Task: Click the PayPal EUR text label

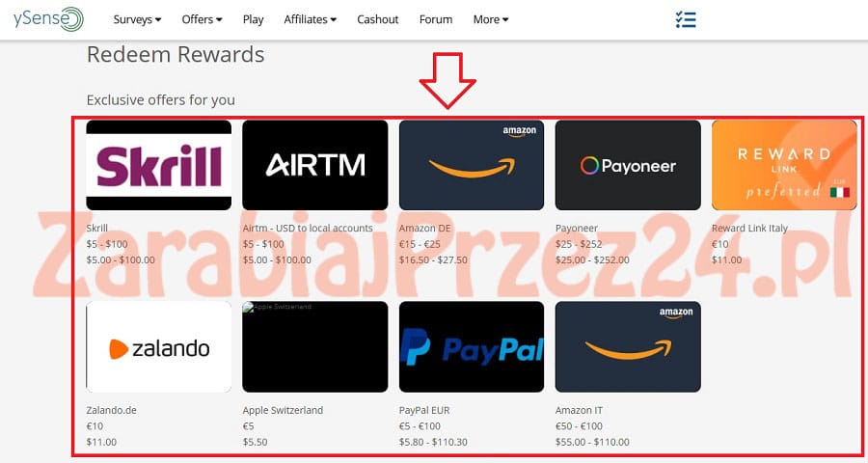Action: coord(424,410)
